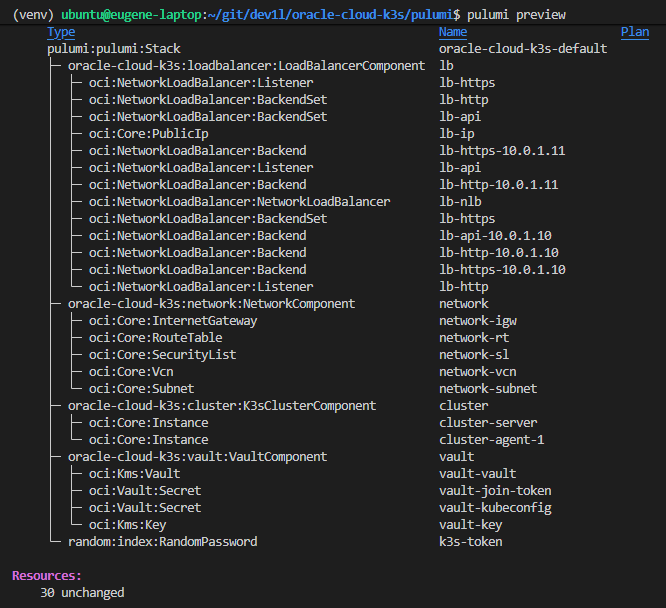Click the name 'vault-kubeconfig'
This screenshot has width=666, height=608.
(x=495, y=508)
